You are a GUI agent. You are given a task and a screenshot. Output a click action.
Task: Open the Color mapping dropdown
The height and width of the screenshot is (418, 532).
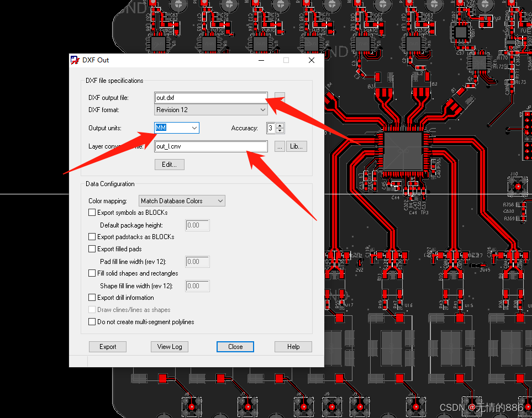pyautogui.click(x=182, y=201)
